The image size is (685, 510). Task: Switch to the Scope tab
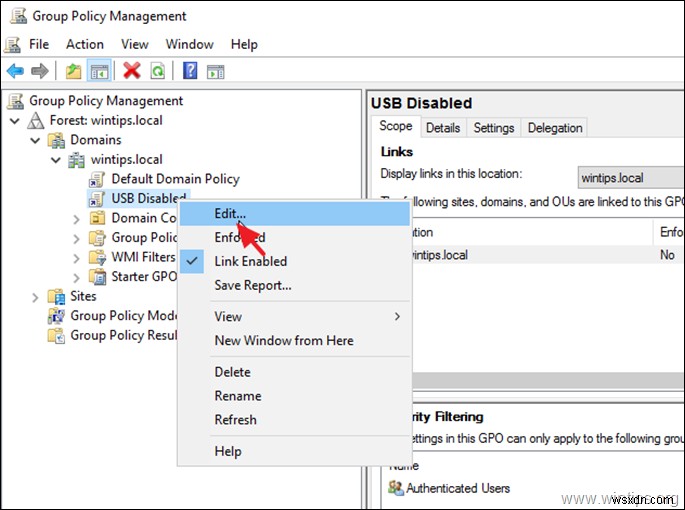click(396, 126)
